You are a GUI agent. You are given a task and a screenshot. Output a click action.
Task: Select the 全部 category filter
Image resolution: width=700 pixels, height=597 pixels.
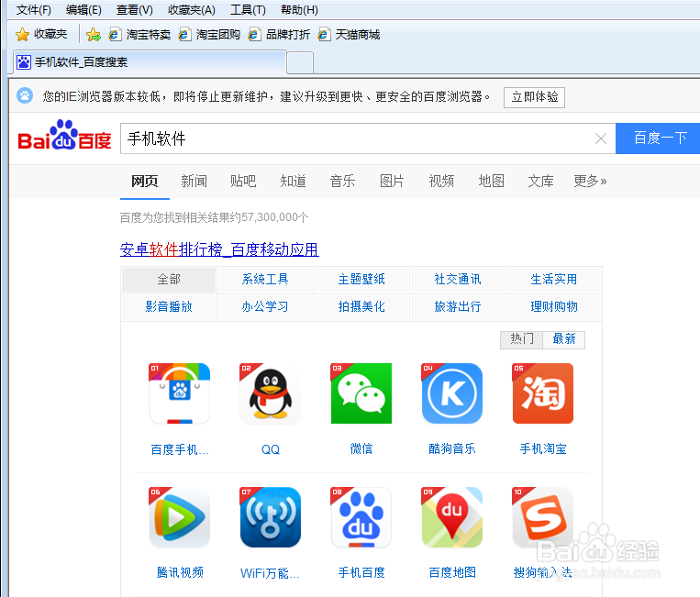(x=169, y=280)
